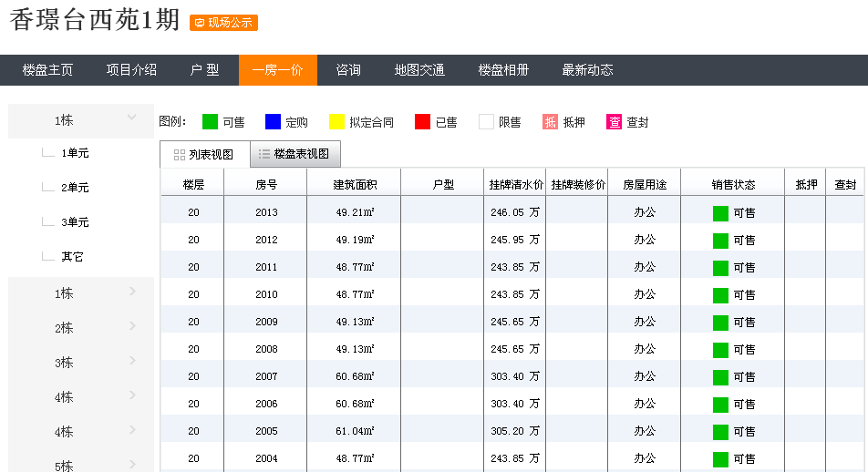
Task: Click the green status icon for room 2005
Action: point(720,432)
